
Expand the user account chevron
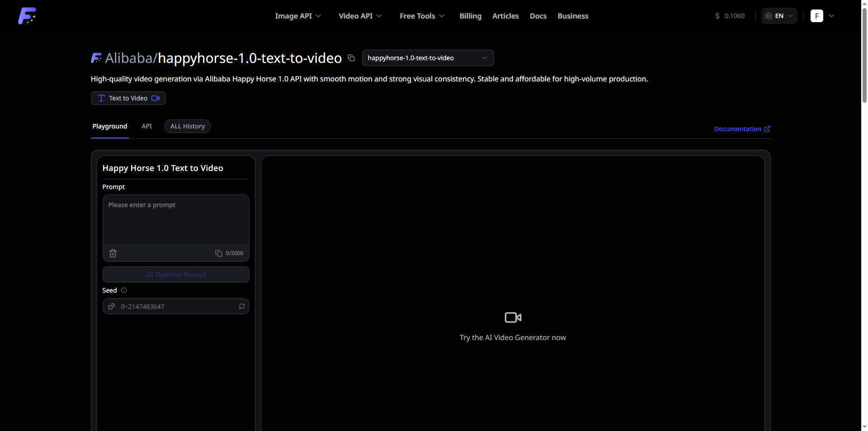(x=831, y=16)
